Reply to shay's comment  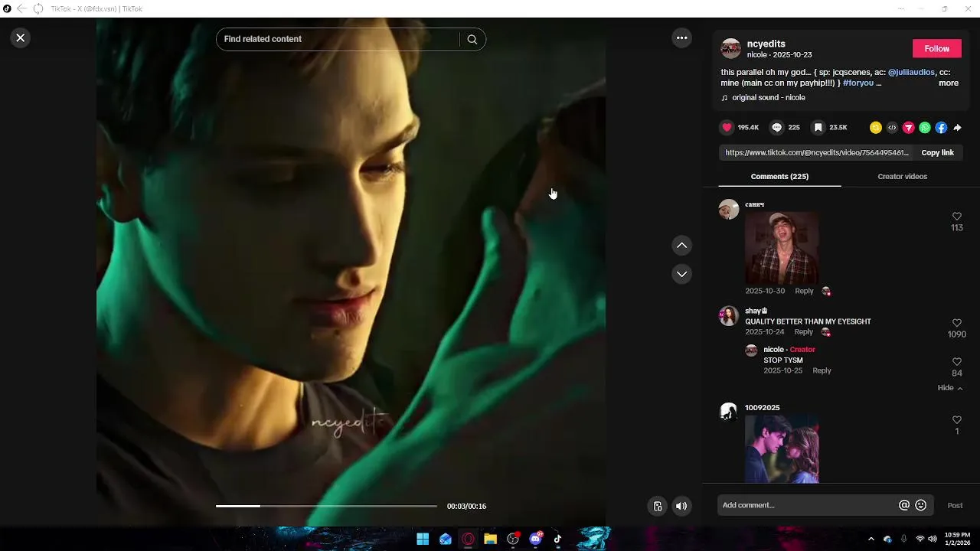[x=803, y=331]
